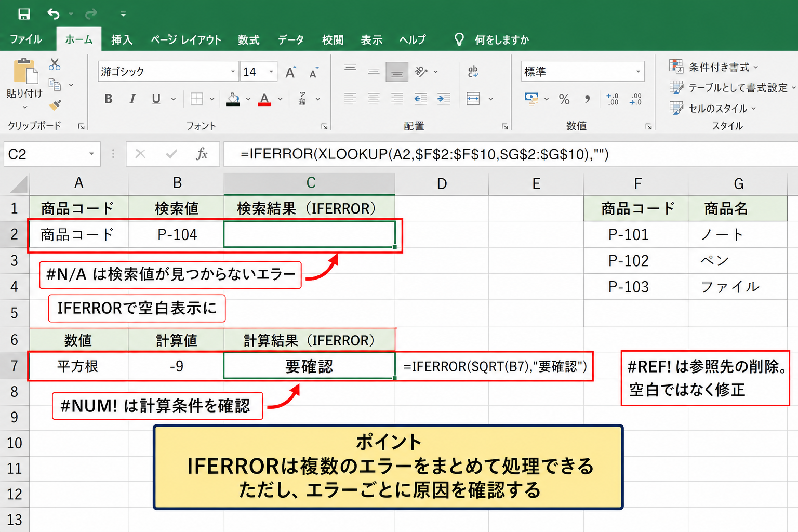The height and width of the screenshot is (532, 798).
Task: Switch to the ページ レイアウト tab
Action: click(x=186, y=40)
